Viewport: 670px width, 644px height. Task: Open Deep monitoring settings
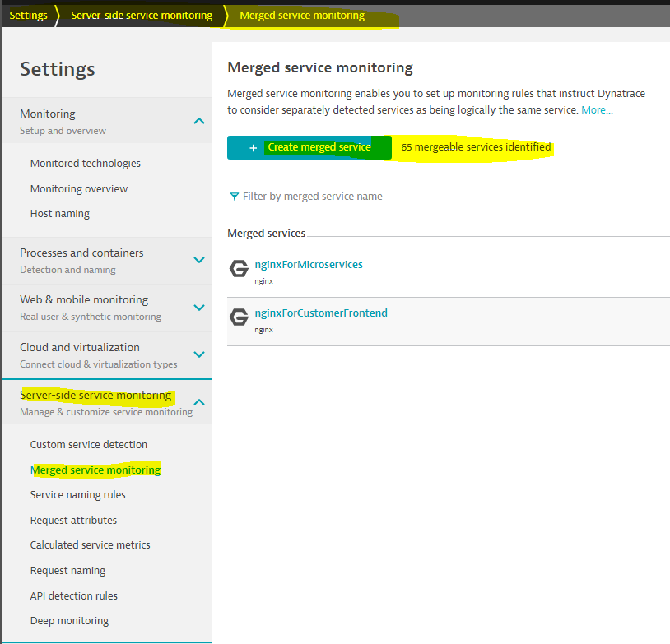click(69, 620)
